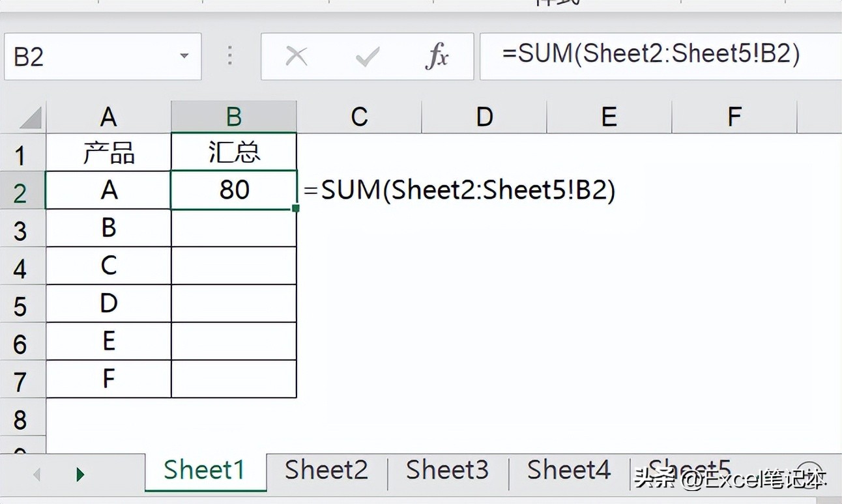Select the 汇总 header cell
The height and width of the screenshot is (504, 842).
click(x=234, y=152)
